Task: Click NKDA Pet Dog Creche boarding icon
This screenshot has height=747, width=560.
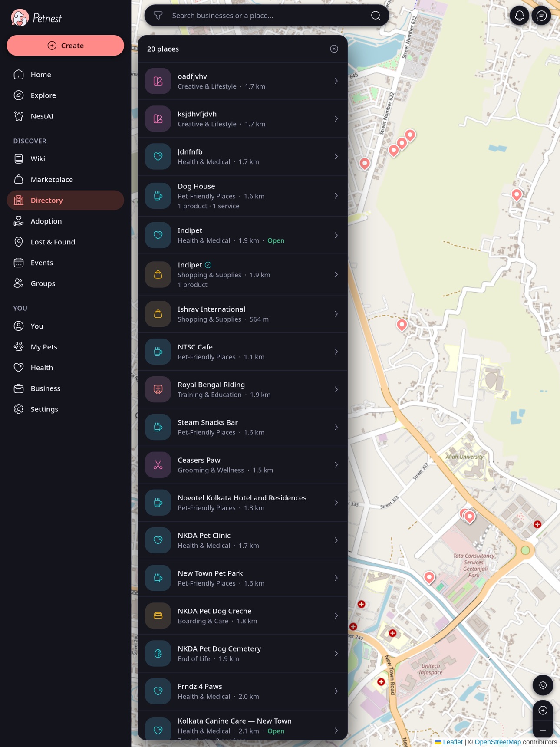Action: click(x=158, y=616)
